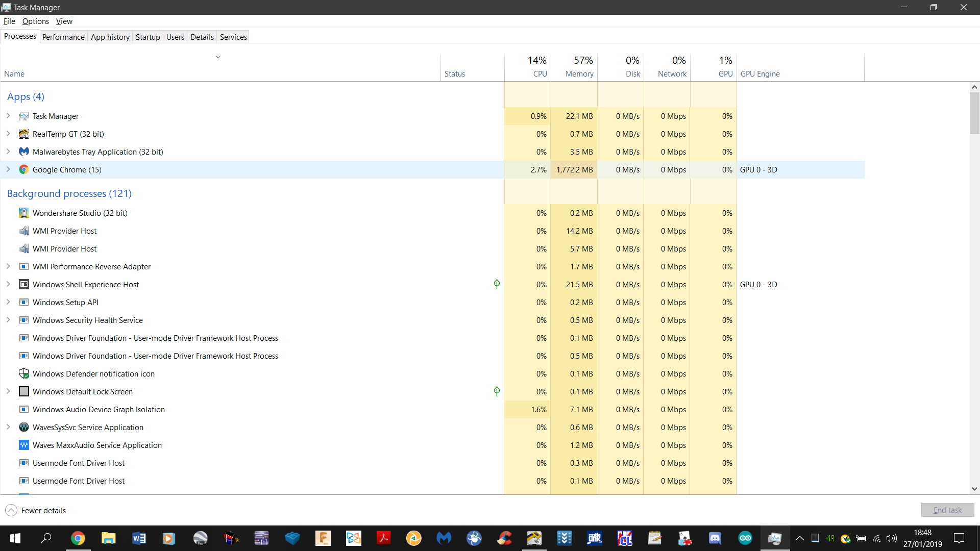Open taskbar search magnifier
The width and height of the screenshot is (980, 551).
click(x=46, y=538)
